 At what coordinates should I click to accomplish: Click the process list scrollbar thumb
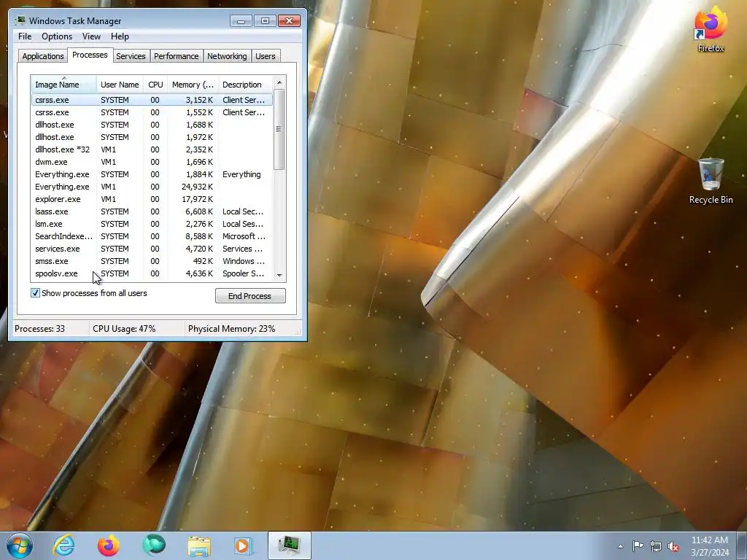tap(279, 129)
